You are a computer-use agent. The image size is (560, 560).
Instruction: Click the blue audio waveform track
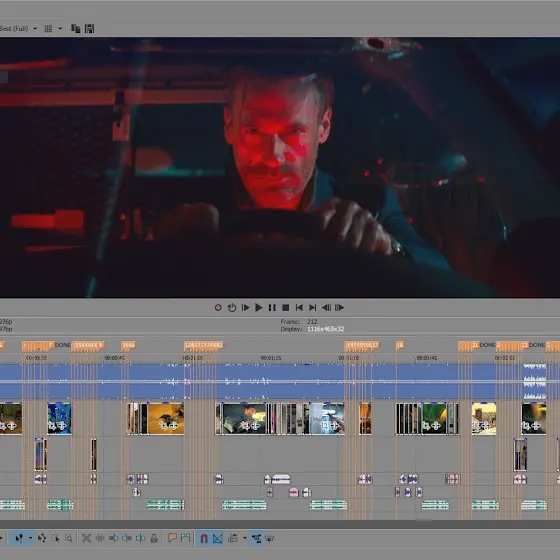pyautogui.click(x=280, y=381)
